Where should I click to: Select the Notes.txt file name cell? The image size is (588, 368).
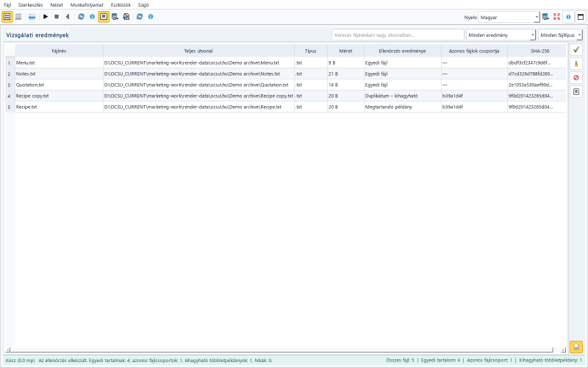tap(59, 74)
